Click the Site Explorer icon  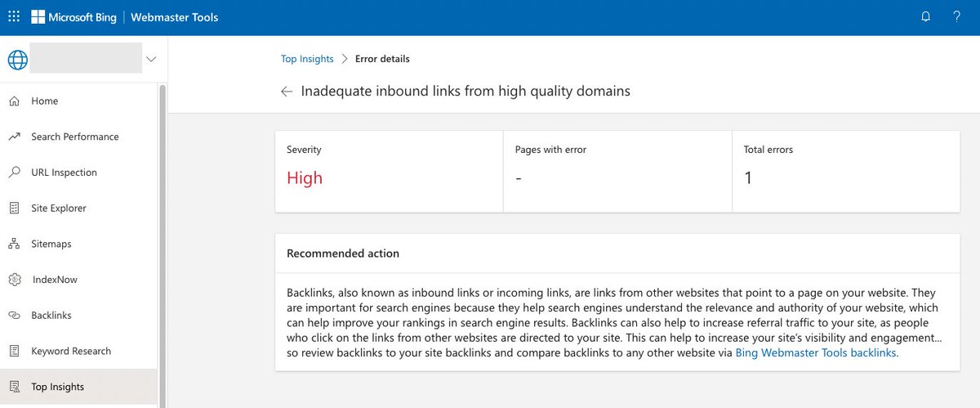point(14,208)
